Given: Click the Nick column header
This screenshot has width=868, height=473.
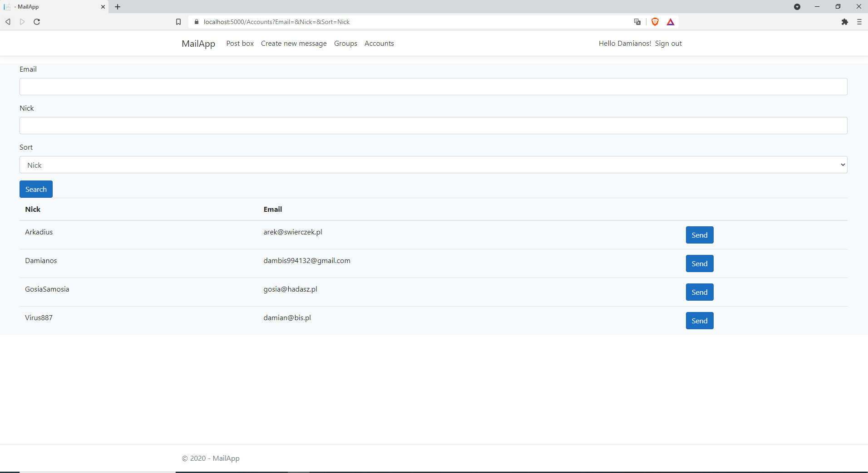Looking at the screenshot, I should [x=33, y=209].
